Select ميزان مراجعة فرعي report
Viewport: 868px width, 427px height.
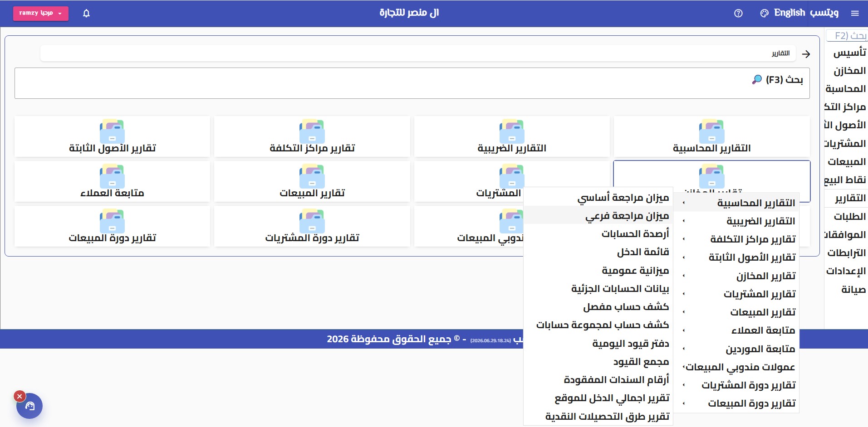click(x=598, y=216)
